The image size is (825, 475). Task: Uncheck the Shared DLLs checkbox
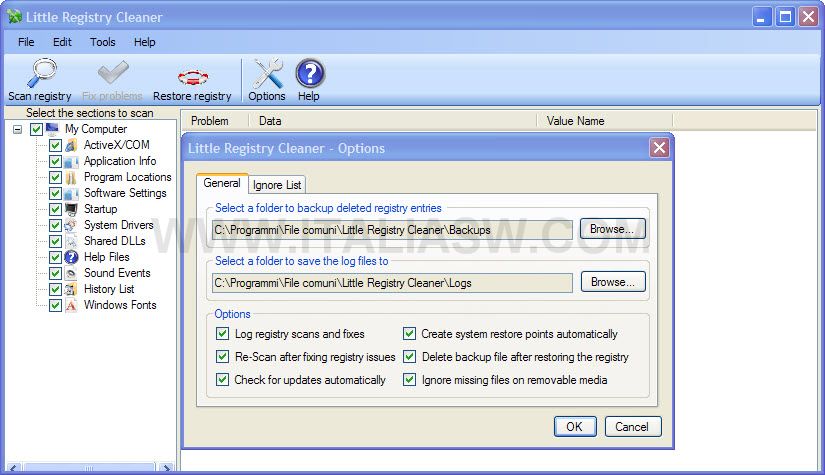click(x=55, y=241)
